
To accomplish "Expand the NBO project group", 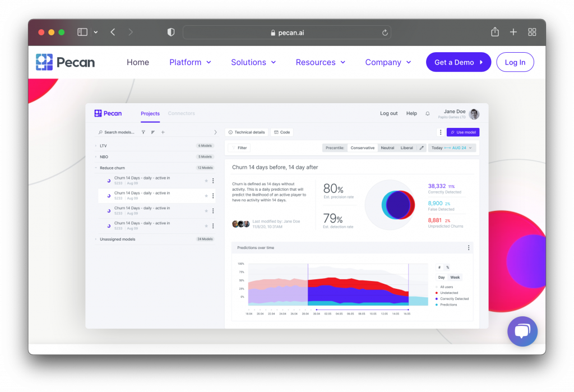I will pyautogui.click(x=96, y=157).
